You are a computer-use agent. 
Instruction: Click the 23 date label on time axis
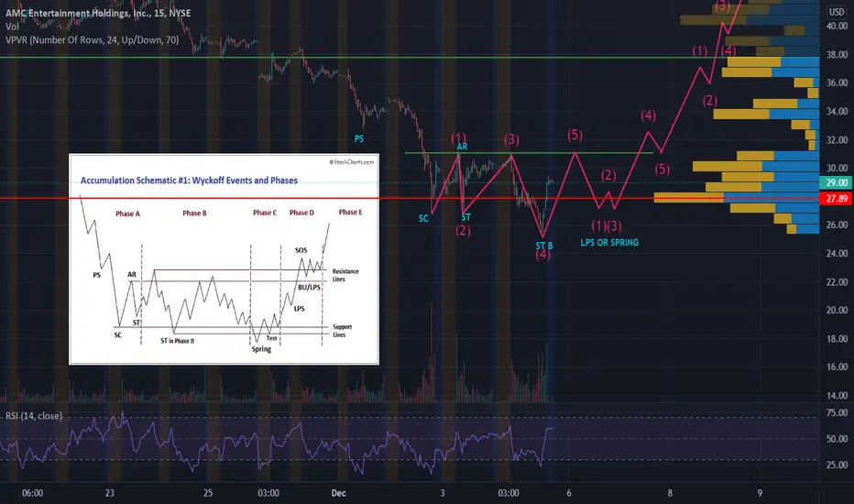pyautogui.click(x=109, y=493)
